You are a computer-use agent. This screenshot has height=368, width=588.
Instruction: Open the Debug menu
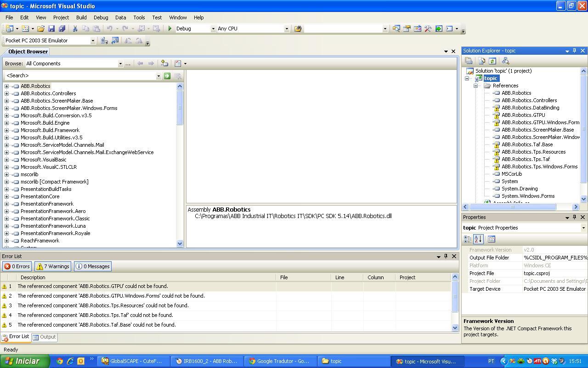pyautogui.click(x=101, y=17)
